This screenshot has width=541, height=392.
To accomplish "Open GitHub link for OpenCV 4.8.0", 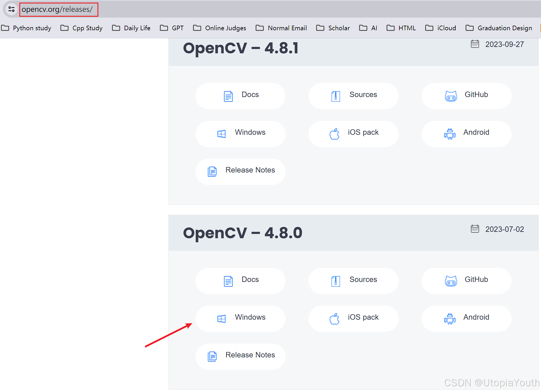I will pyautogui.click(x=467, y=281).
